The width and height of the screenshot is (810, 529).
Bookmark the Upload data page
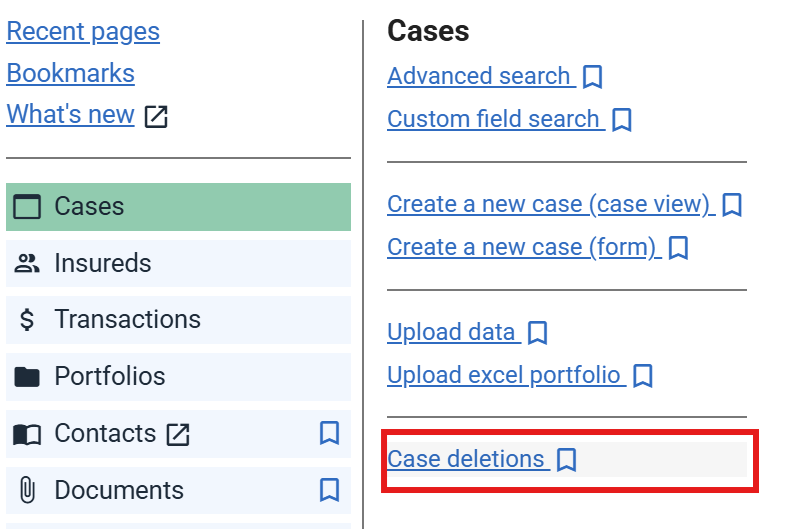538,332
